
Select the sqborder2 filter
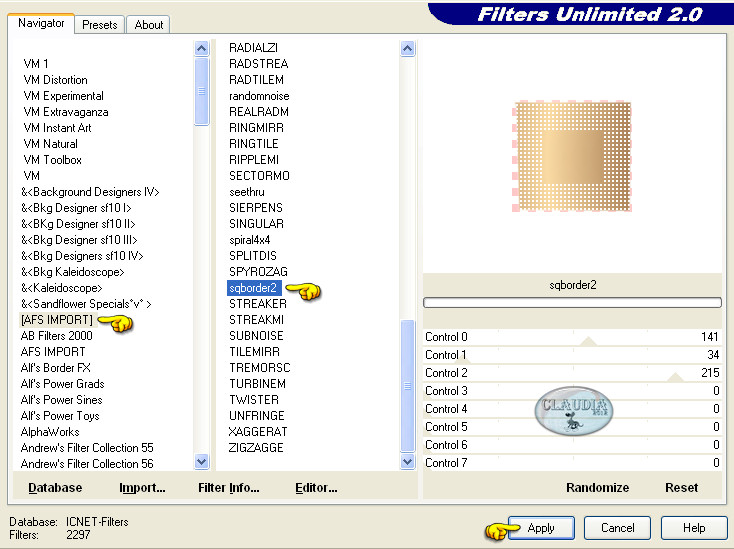click(253, 288)
